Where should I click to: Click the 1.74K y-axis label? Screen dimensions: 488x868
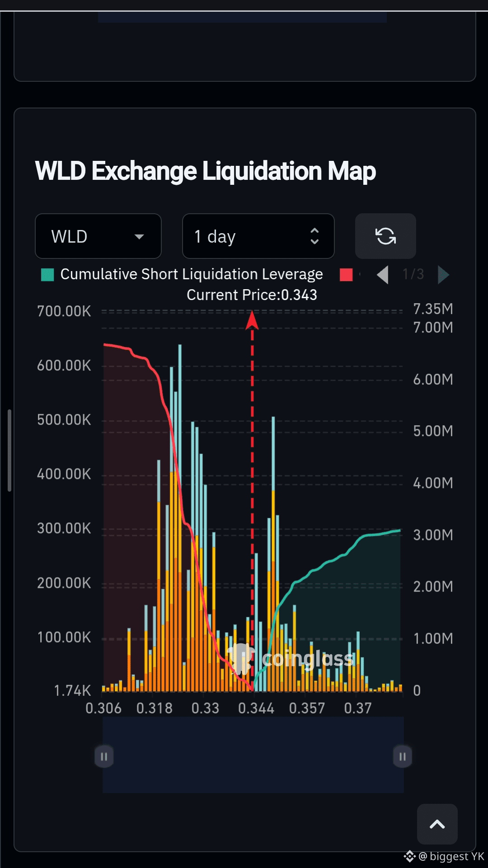click(72, 691)
